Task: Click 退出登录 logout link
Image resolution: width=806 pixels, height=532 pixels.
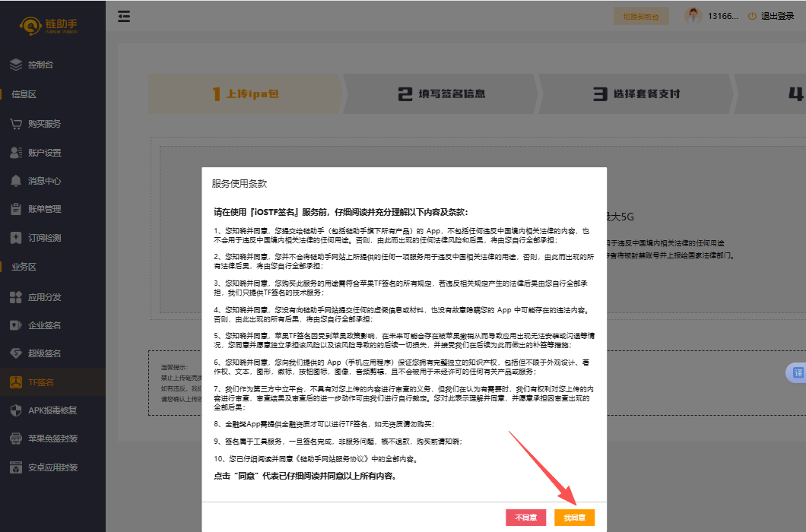Action: (x=772, y=16)
